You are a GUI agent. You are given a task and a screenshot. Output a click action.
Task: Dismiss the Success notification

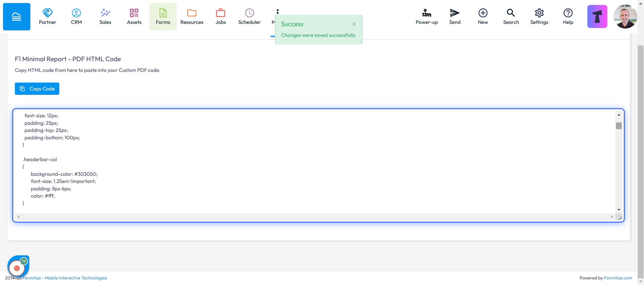point(354,24)
